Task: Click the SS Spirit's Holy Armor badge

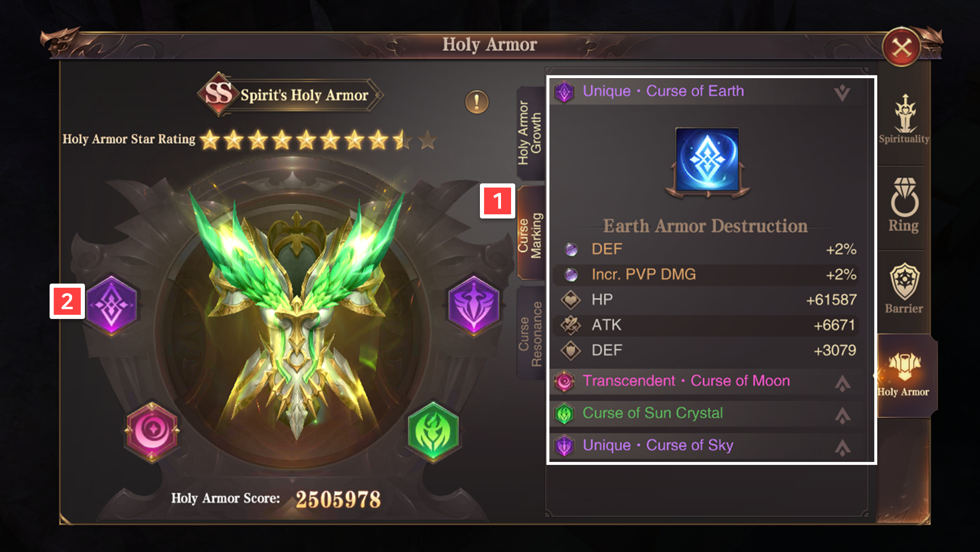Action: (x=290, y=95)
